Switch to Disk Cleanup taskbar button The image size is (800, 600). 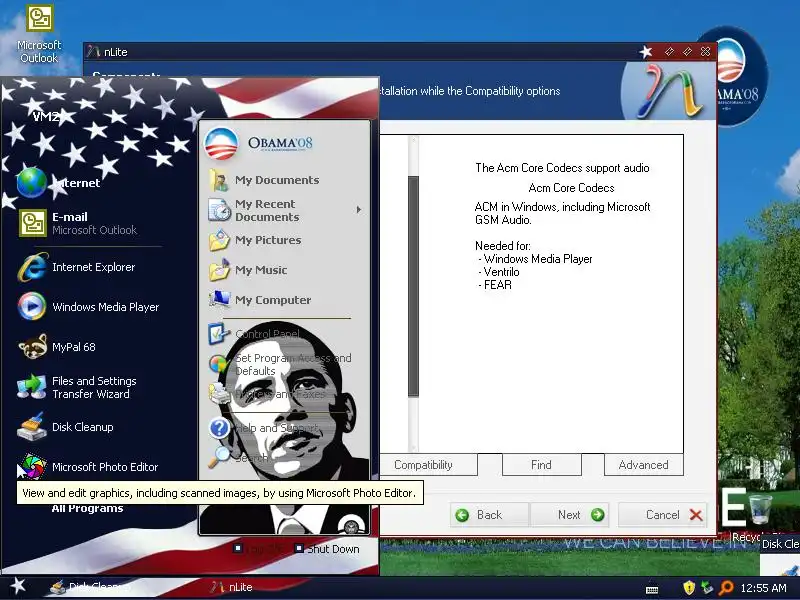pyautogui.click(x=89, y=587)
